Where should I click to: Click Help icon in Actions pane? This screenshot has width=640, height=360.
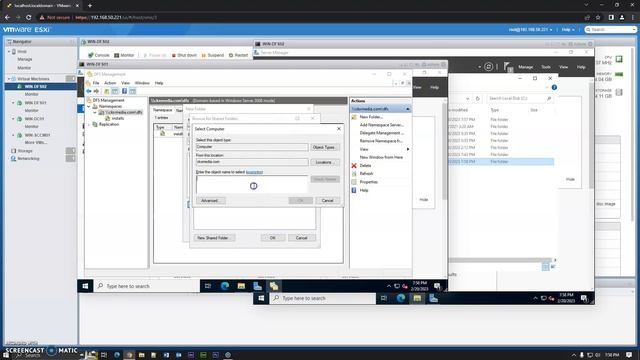click(x=354, y=190)
